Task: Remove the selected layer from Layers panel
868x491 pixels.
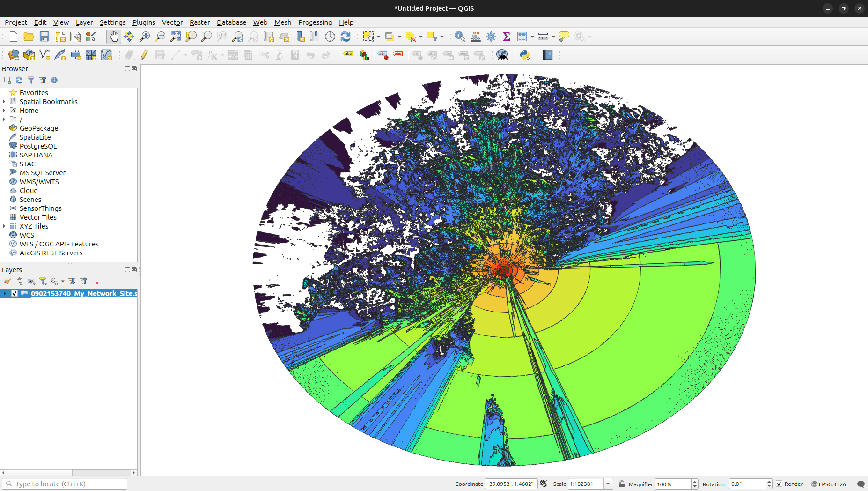Action: pyautogui.click(x=95, y=281)
